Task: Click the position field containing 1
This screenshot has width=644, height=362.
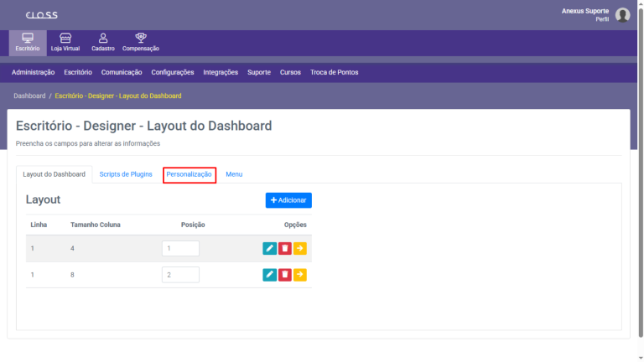Action: point(180,248)
